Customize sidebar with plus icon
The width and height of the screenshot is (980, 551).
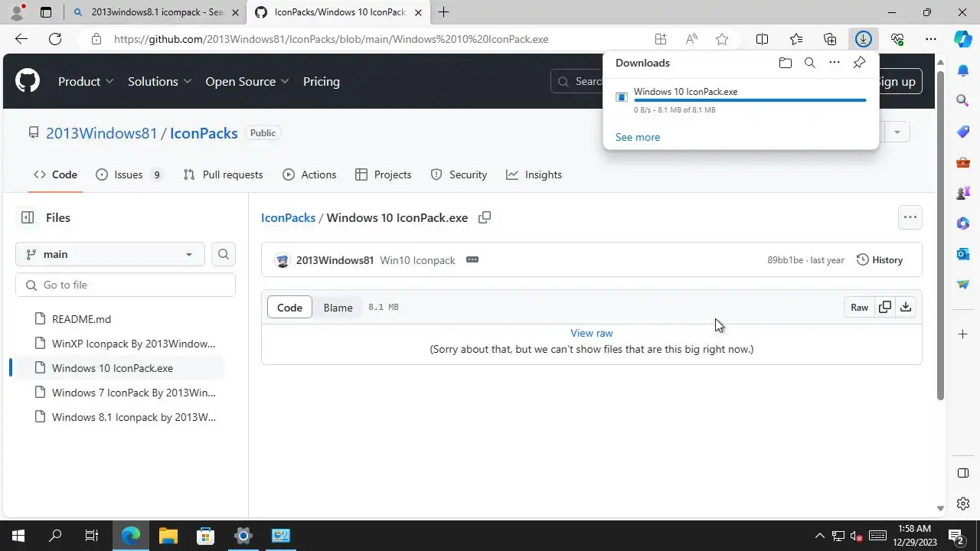pyautogui.click(x=963, y=334)
